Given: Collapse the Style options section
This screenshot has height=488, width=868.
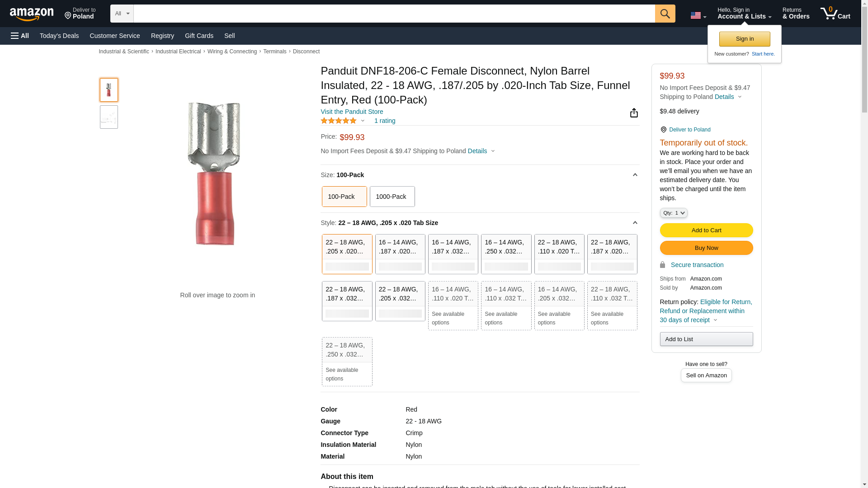Looking at the screenshot, I should 635,223.
